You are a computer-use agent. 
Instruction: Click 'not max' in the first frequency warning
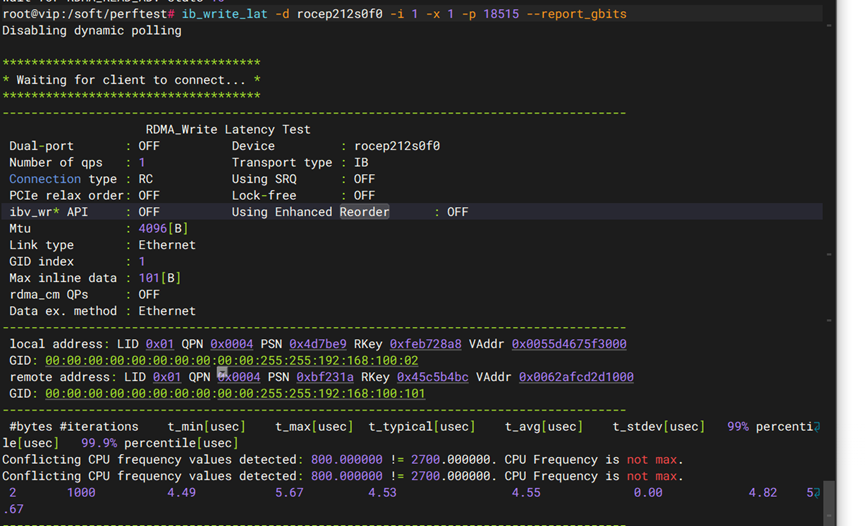pos(651,460)
